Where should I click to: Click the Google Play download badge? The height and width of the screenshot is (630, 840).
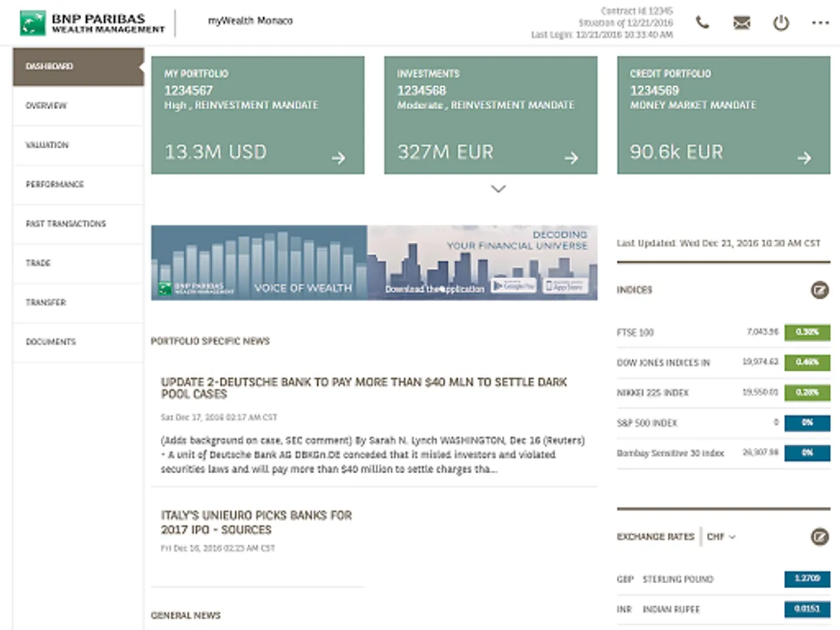[x=513, y=286]
